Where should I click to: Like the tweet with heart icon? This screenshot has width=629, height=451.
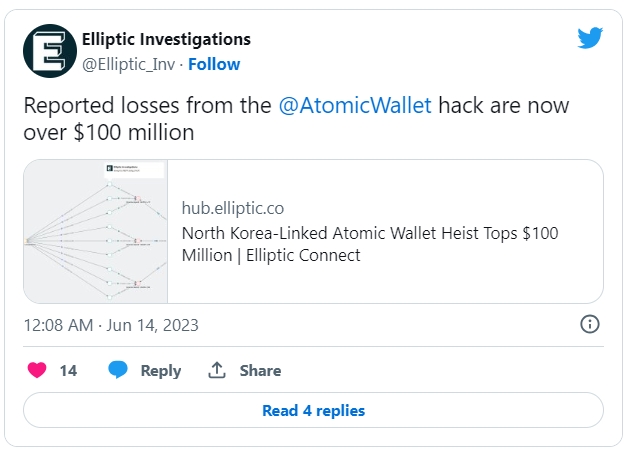tap(37, 370)
